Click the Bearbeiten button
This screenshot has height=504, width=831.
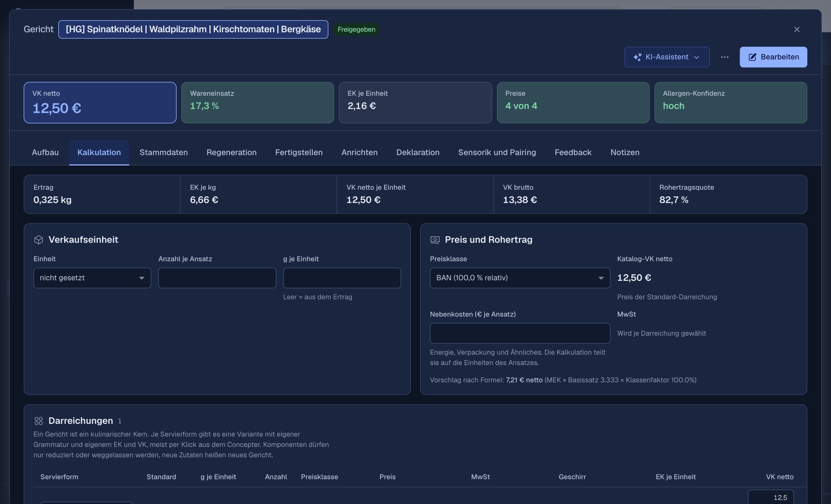click(773, 57)
